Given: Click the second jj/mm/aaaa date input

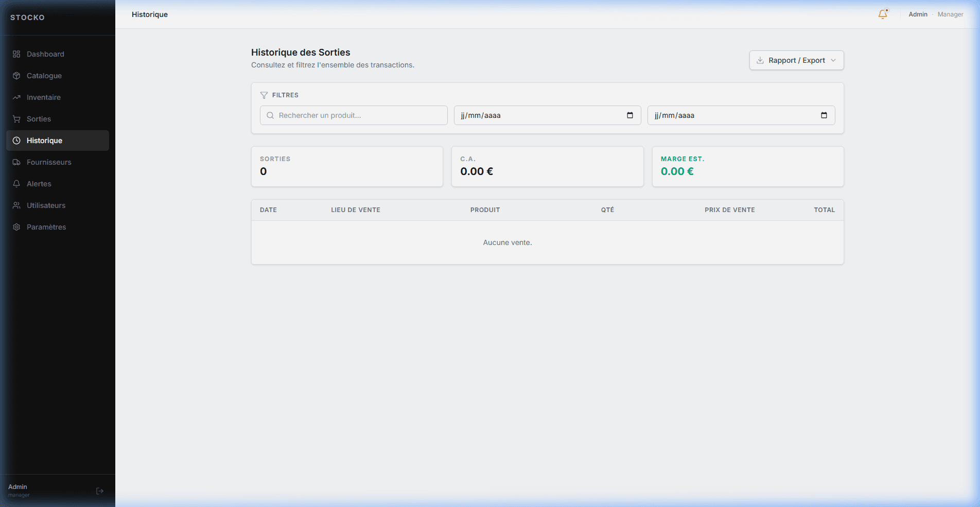Looking at the screenshot, I should [x=741, y=115].
